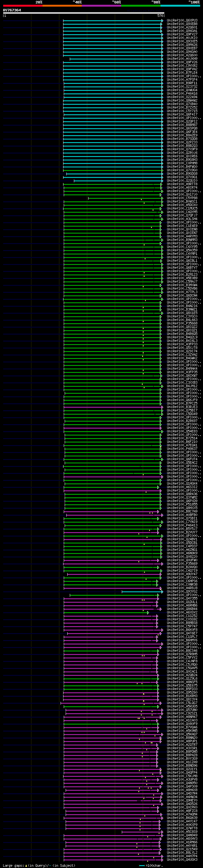Click the ~40% orange identity legend segment
203x868 pixels.
62,6
